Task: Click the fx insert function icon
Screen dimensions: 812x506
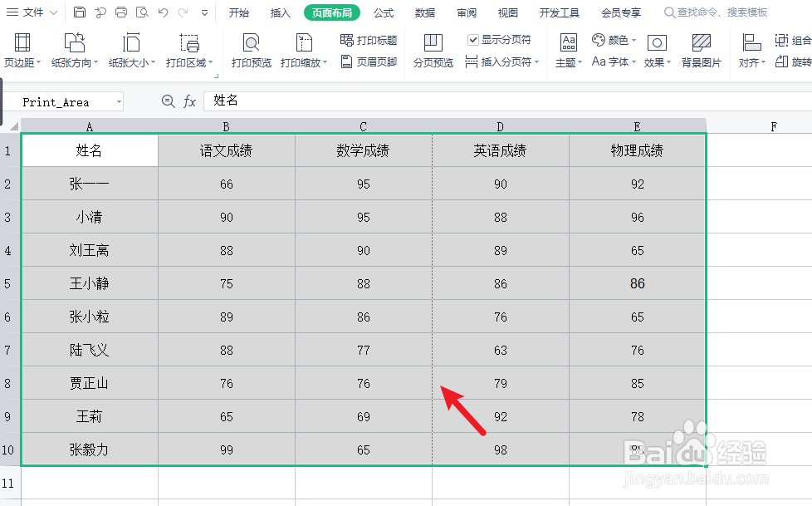Action: [189, 101]
